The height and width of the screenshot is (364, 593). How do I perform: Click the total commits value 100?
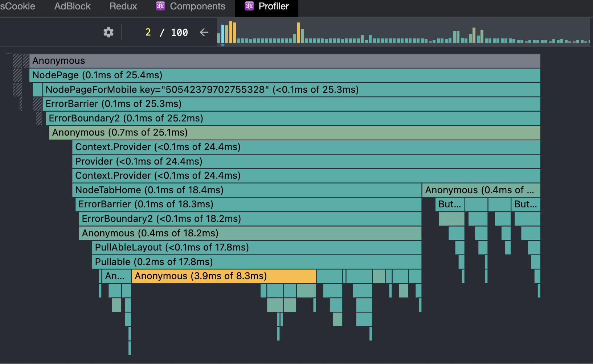(179, 32)
